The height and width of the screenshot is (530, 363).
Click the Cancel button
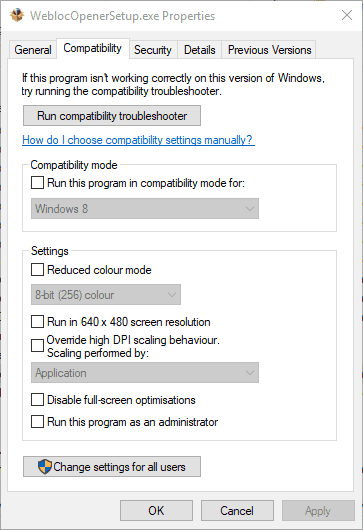pos(237,510)
